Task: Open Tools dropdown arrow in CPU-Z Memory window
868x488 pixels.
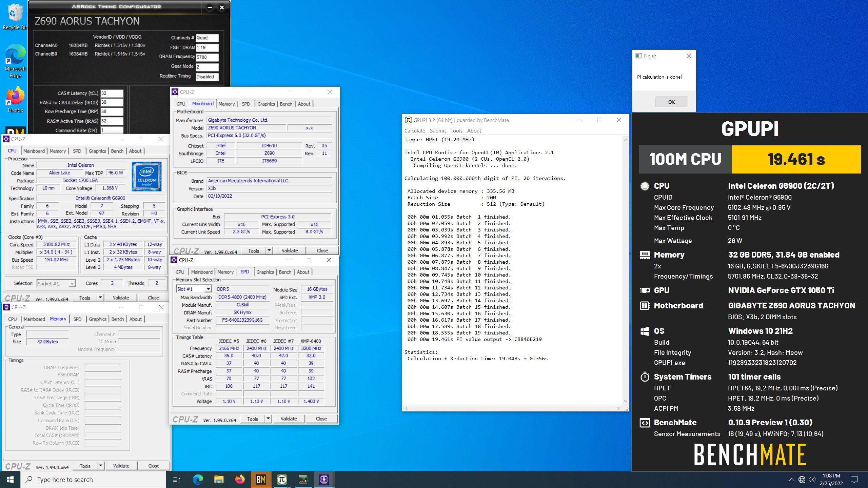Action: (x=100, y=466)
